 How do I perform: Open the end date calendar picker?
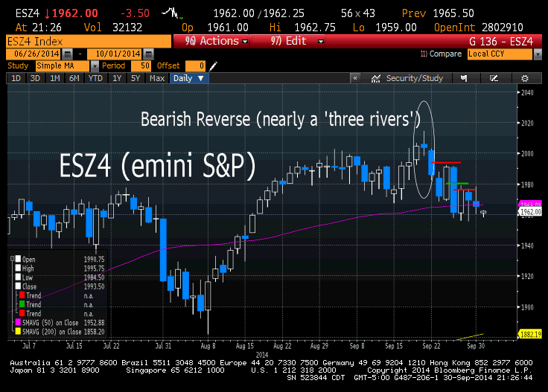click(148, 54)
